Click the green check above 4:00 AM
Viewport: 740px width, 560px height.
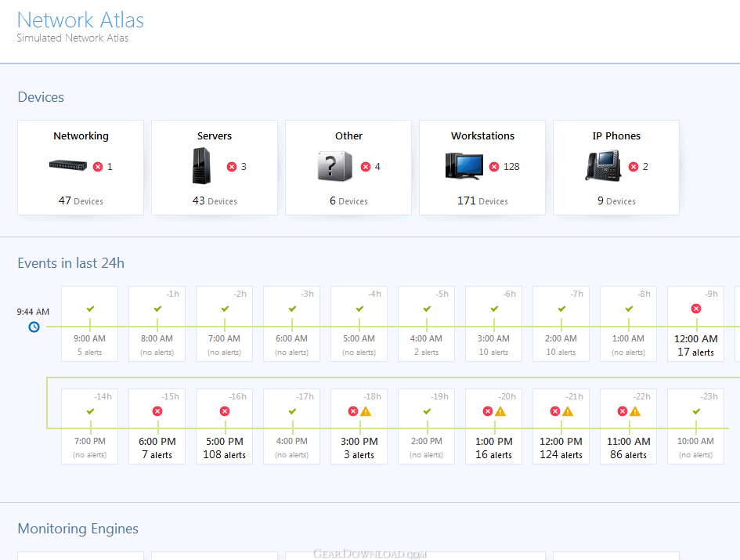point(427,309)
